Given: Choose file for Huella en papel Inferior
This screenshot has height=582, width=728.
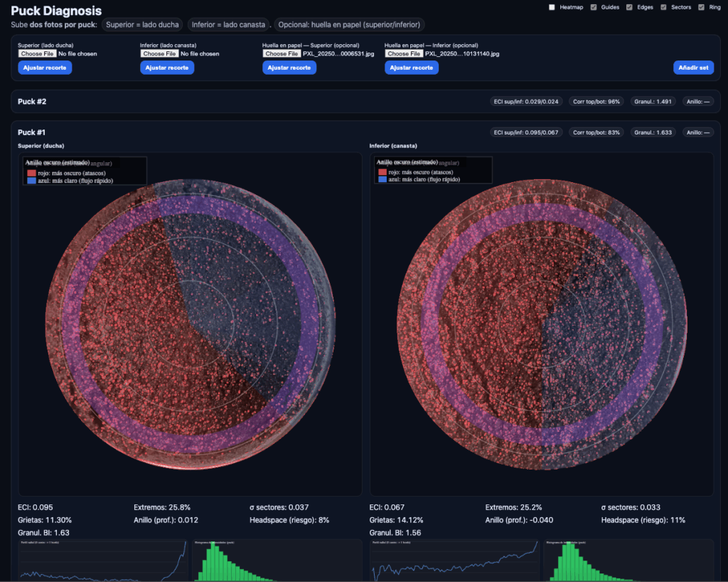Looking at the screenshot, I should (x=404, y=53).
